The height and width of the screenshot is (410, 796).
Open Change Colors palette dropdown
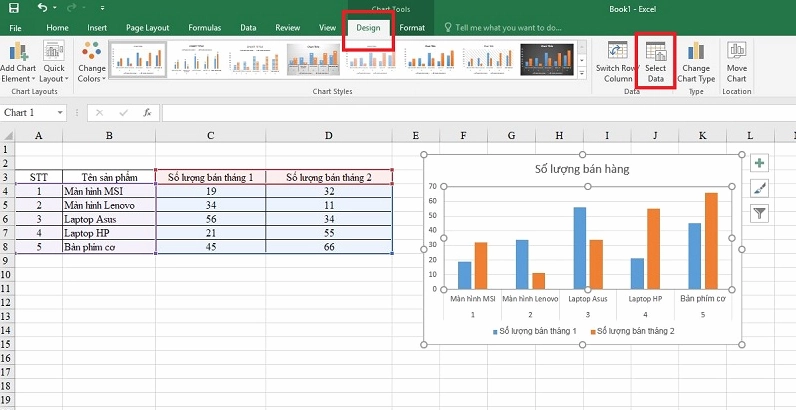91,62
